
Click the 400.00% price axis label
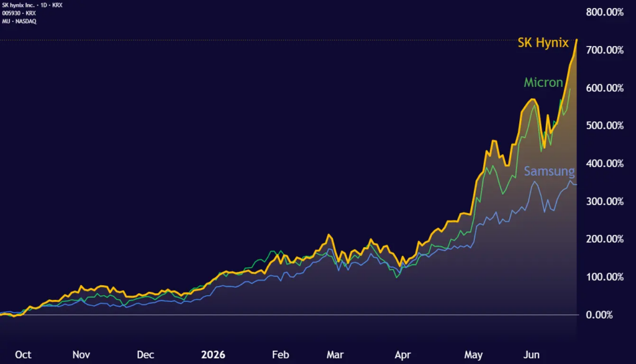[604, 163]
